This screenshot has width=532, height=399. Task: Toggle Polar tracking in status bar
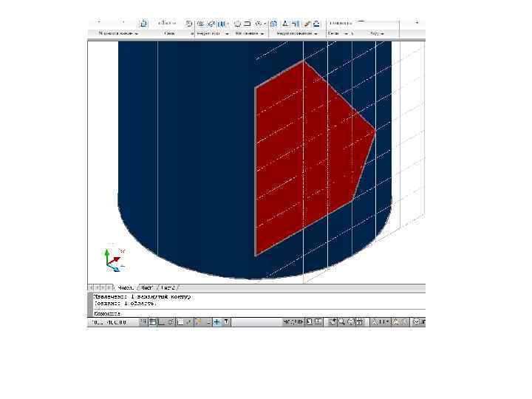171,322
